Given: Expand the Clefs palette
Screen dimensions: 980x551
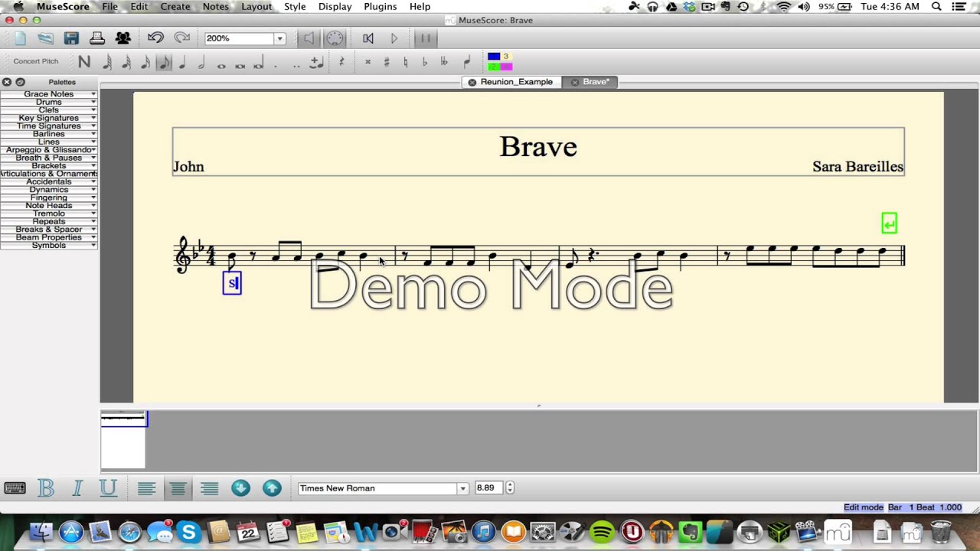Looking at the screenshot, I should pos(49,110).
